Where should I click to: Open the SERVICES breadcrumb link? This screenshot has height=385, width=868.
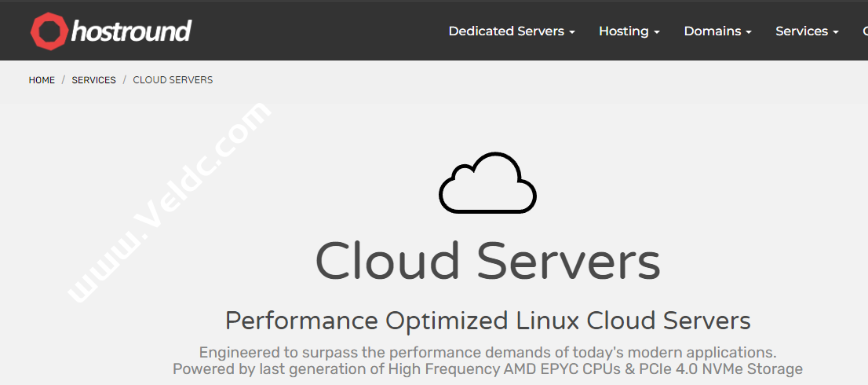[x=93, y=80]
